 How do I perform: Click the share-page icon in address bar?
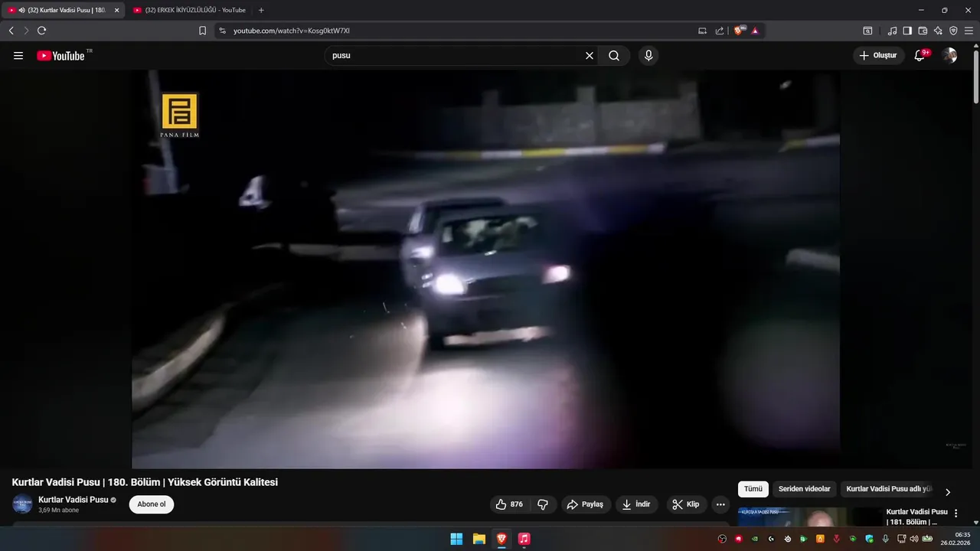pos(720,31)
